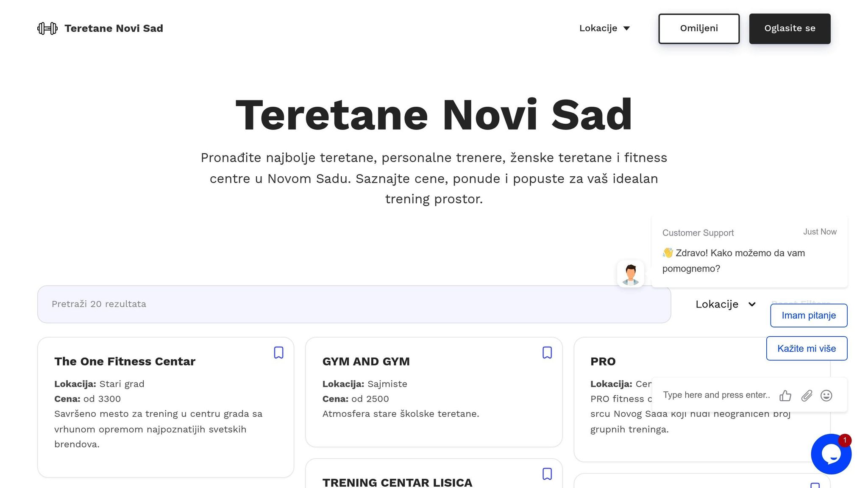Click the chat message typing area
The image size is (868, 488).
pyautogui.click(x=716, y=394)
